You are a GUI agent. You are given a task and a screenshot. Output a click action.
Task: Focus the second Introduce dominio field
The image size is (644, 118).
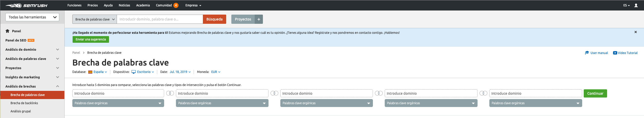tap(222, 93)
